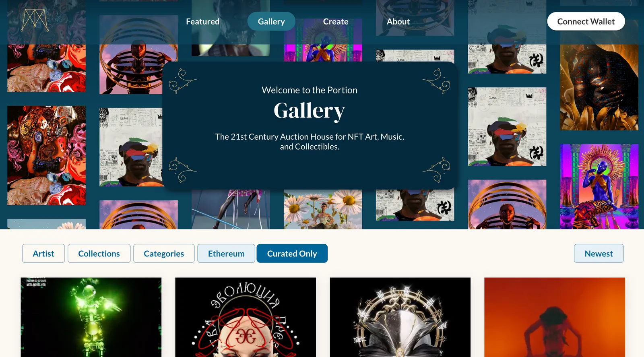This screenshot has width=644, height=357.
Task: Open the silver winged ornament artwork
Action: (400, 317)
